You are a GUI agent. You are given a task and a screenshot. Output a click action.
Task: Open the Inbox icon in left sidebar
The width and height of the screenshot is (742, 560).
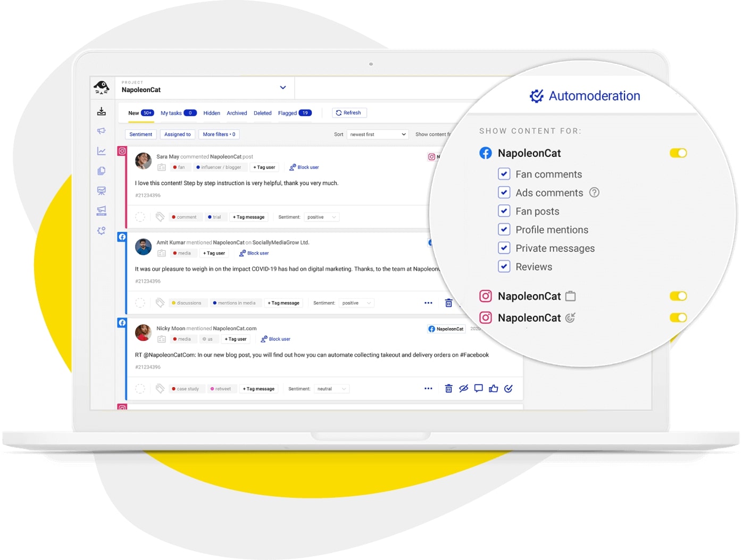click(102, 111)
